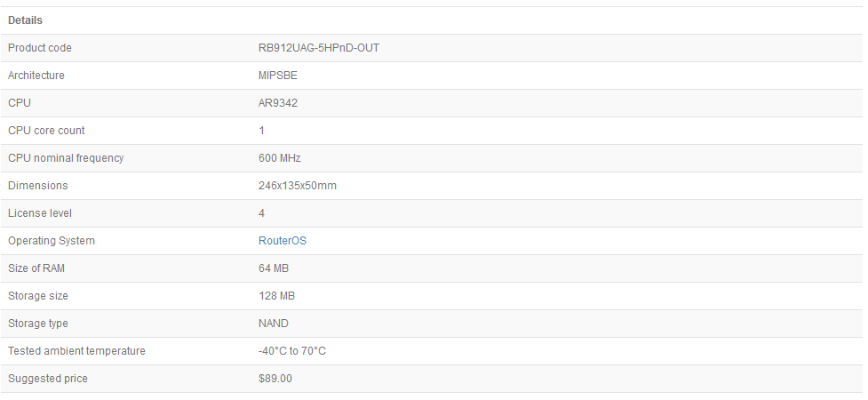
Task: Click the Storage type label
Action: 38,324
